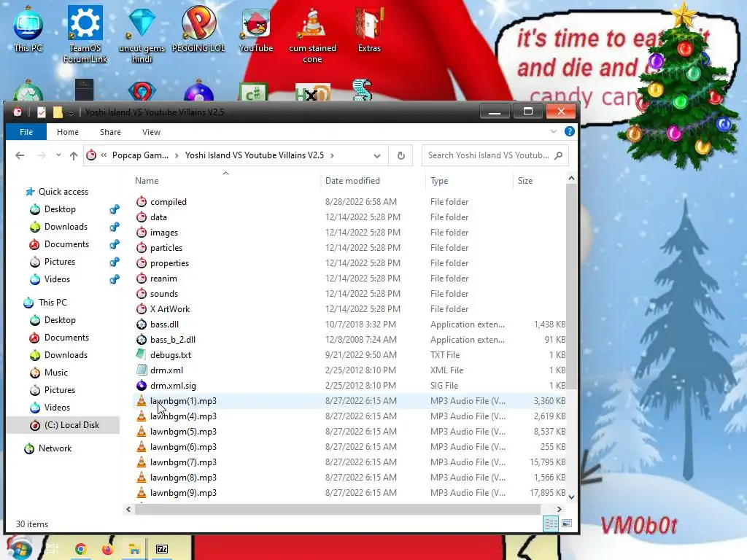747x560 pixels.
Task: Open the recent locations dropdown arrow
Action: point(58,155)
